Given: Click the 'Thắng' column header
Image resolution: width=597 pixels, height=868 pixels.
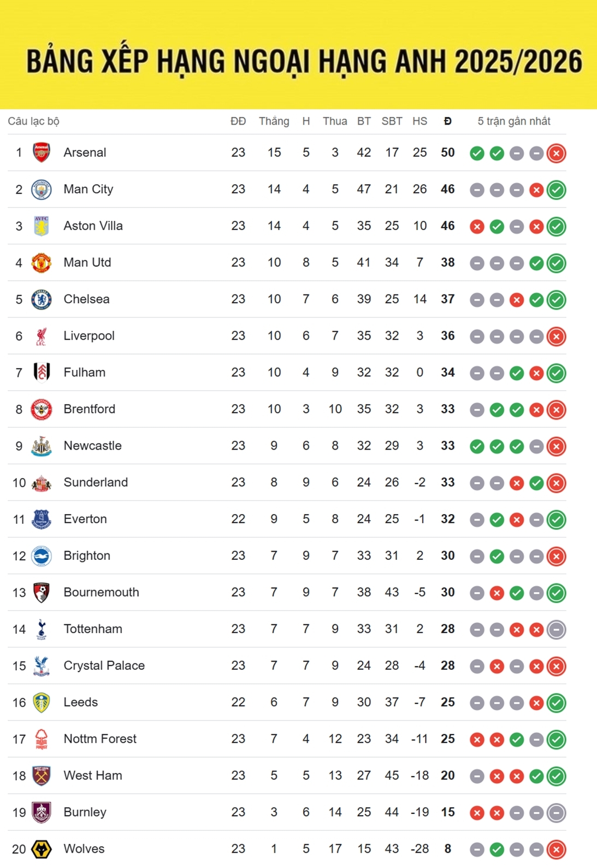Looking at the screenshot, I should coord(274,121).
